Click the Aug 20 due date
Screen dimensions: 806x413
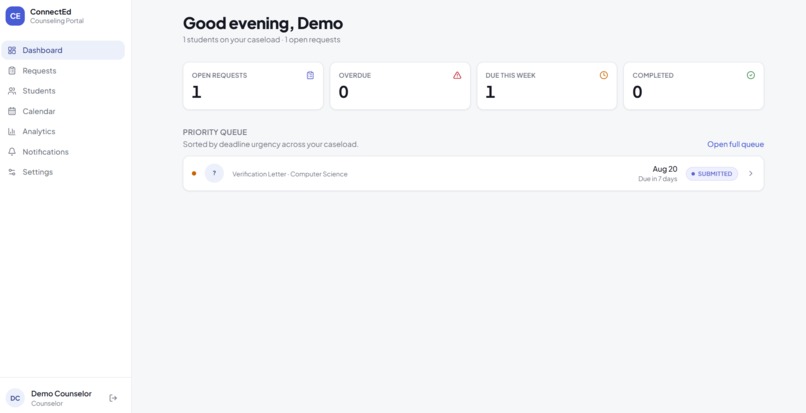tap(665, 169)
